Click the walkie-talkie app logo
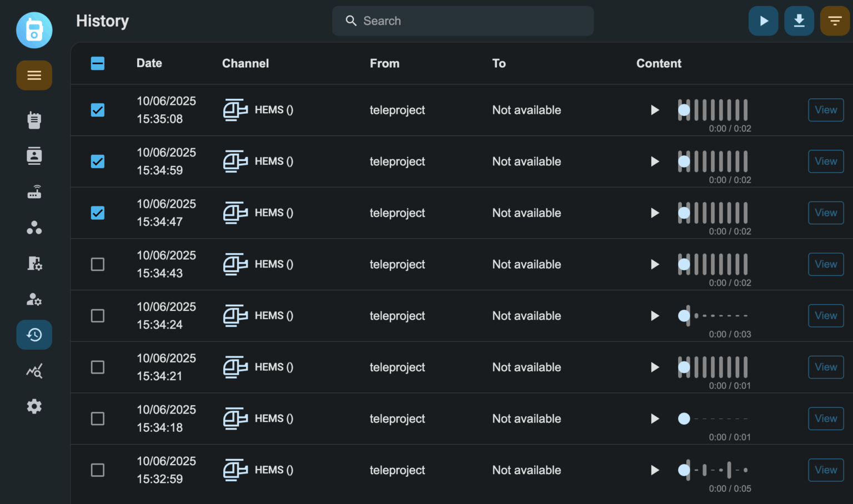The image size is (853, 504). pyautogui.click(x=34, y=30)
